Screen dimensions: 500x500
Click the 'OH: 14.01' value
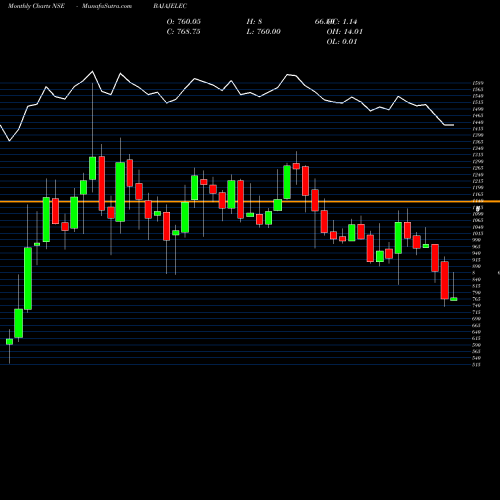pyautogui.click(x=344, y=32)
